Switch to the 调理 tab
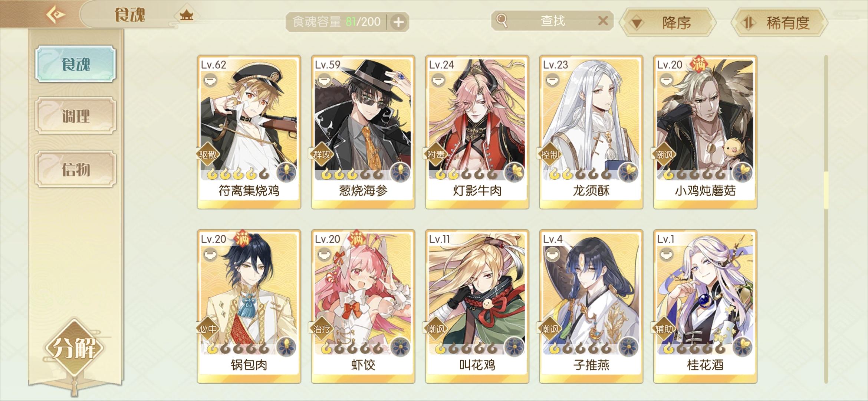This screenshot has height=401, width=868. pyautogui.click(x=76, y=116)
